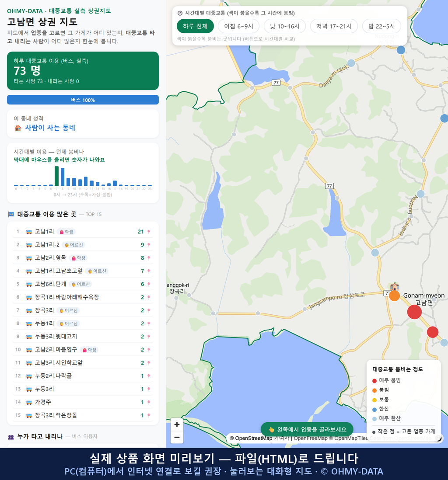Select the 누동3리 row ranked 13
The height and width of the screenshot is (480, 448).
click(x=83, y=389)
